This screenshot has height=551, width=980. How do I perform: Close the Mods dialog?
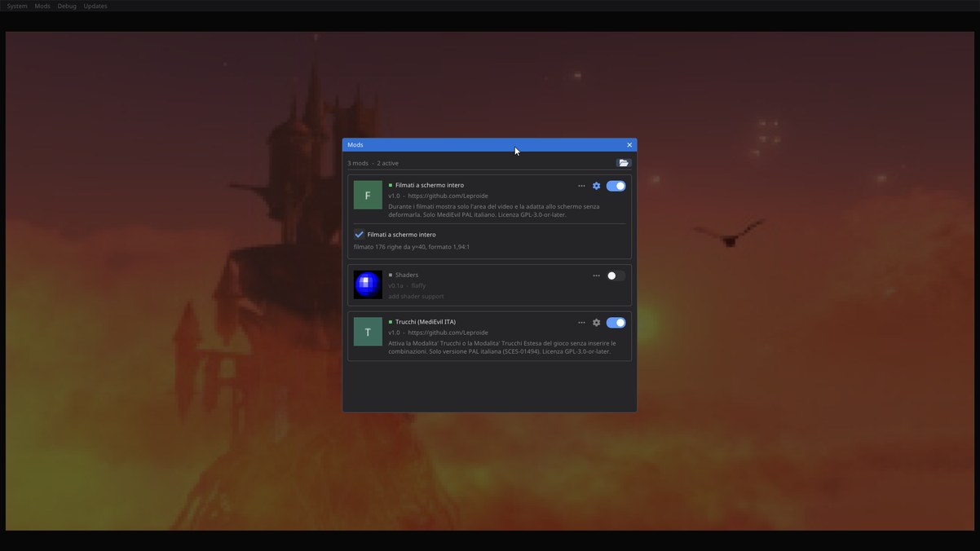point(629,145)
